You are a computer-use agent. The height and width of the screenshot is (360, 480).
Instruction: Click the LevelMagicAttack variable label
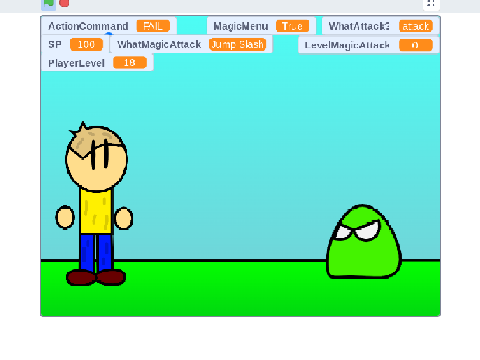click(x=347, y=45)
